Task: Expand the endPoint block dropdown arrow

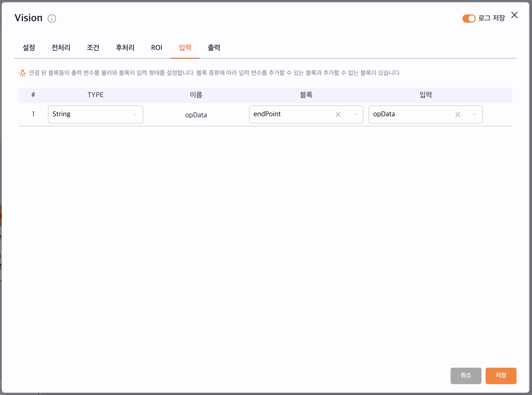Action: coord(355,114)
